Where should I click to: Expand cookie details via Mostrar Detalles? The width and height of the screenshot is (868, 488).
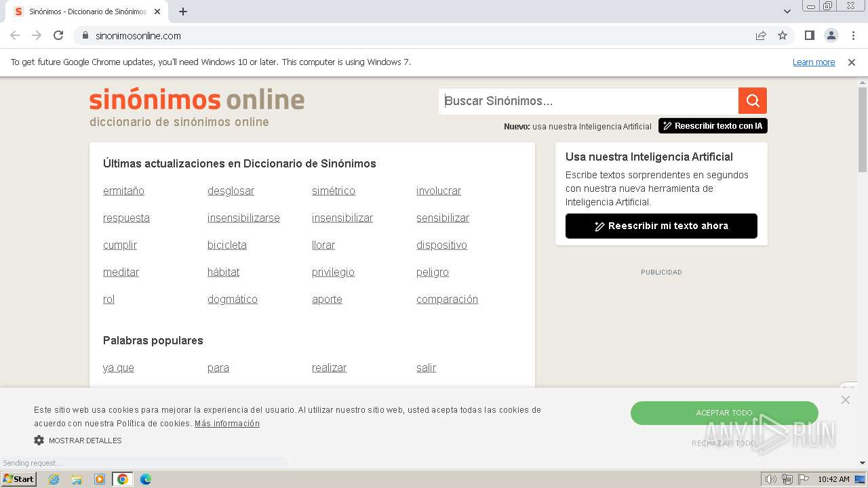[85, 441]
